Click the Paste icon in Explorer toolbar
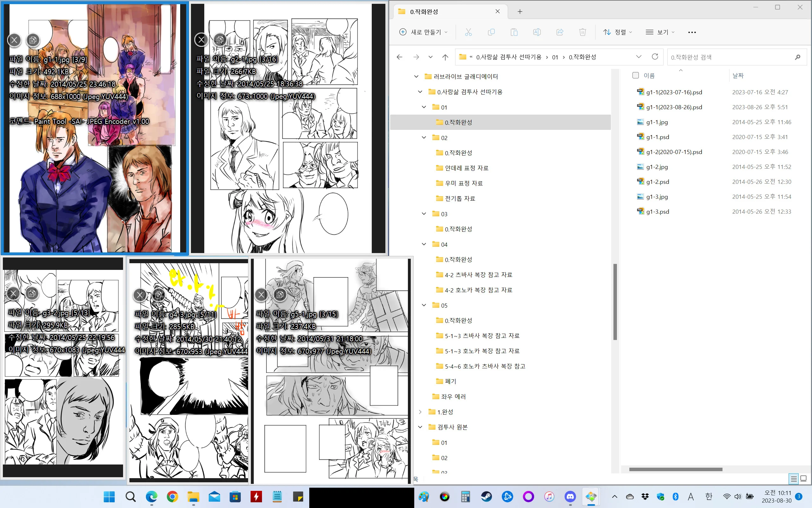 tap(514, 32)
